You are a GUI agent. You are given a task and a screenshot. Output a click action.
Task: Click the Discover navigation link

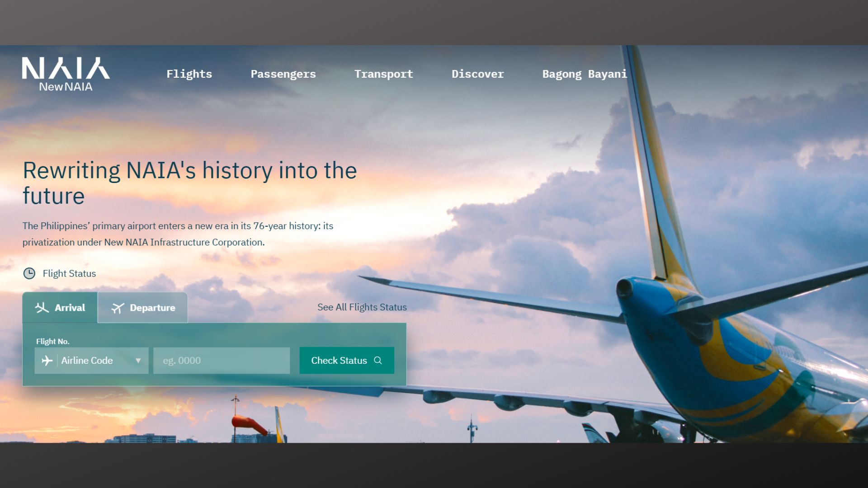[x=477, y=73]
